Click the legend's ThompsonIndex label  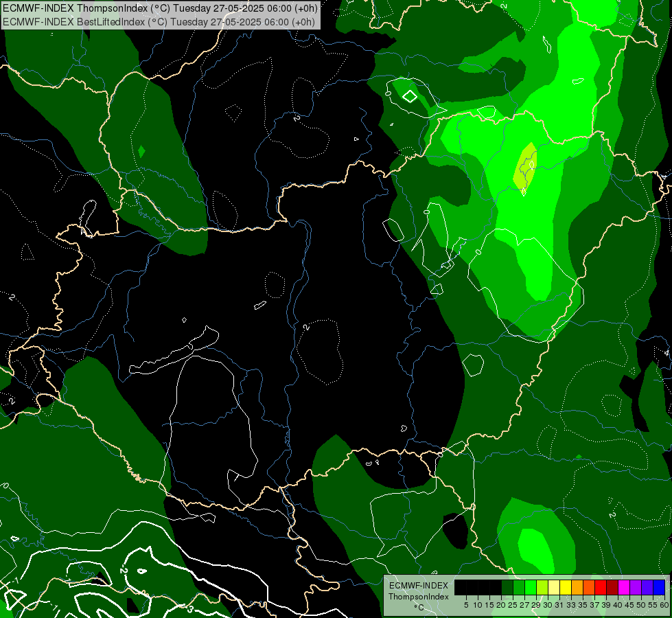(419, 597)
